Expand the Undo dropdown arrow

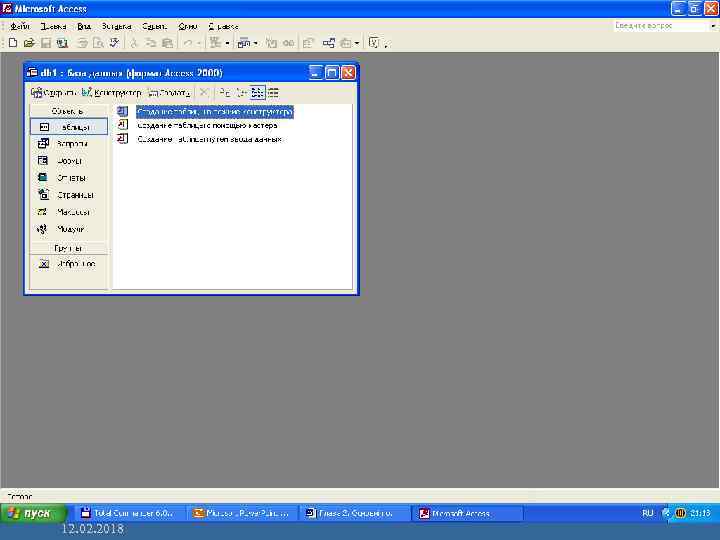(199, 43)
